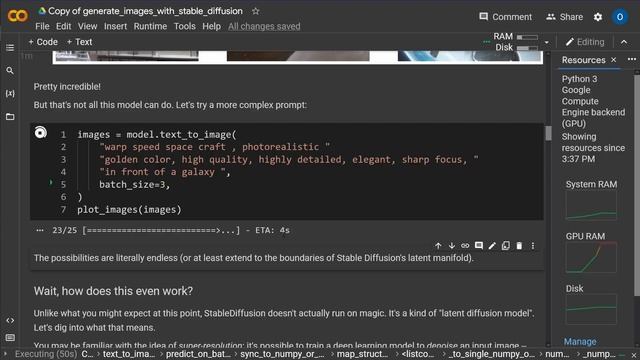Click the predict_on_bat... stack frame in status bar

(x=198, y=354)
